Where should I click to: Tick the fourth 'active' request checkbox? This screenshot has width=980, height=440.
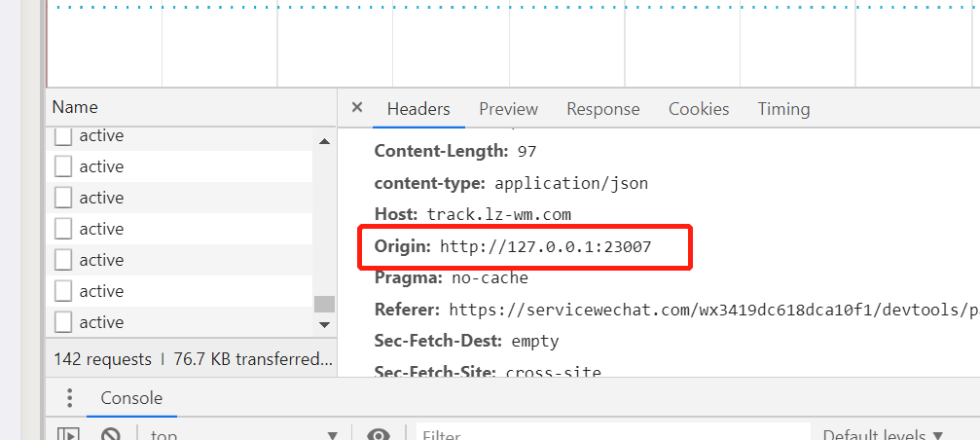[63, 229]
